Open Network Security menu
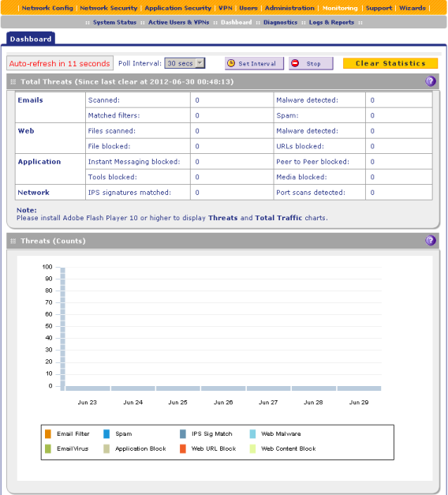The height and width of the screenshot is (495, 448). (109, 8)
